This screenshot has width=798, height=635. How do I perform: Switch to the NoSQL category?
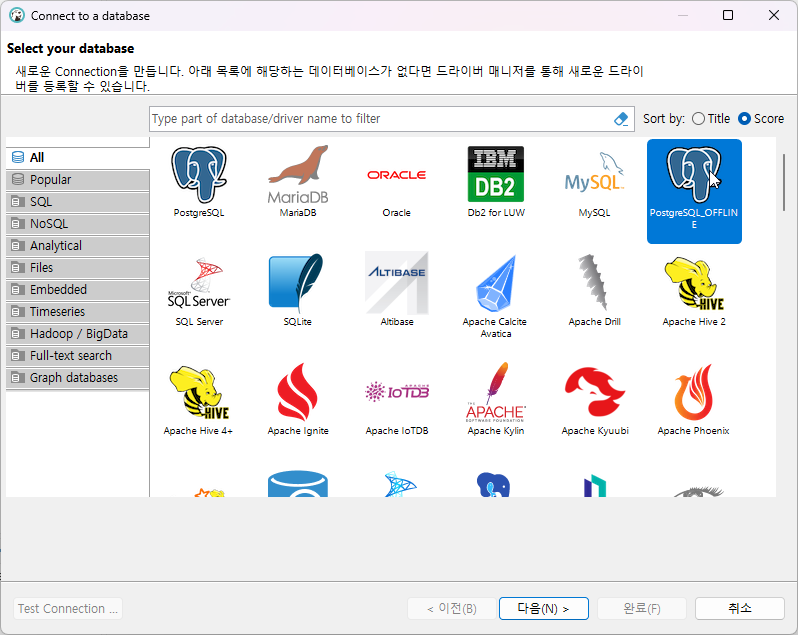78,224
